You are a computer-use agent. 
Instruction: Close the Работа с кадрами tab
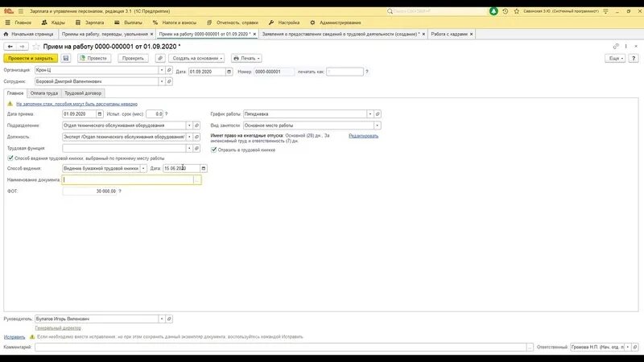(471, 34)
